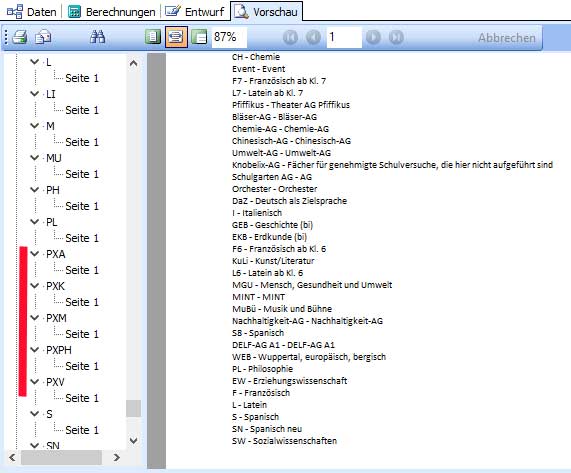Click the page number input field
571x473 pixels.
tap(344, 37)
